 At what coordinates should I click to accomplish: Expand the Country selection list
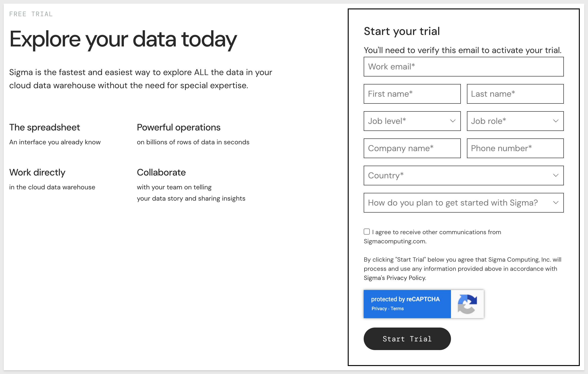coord(464,176)
